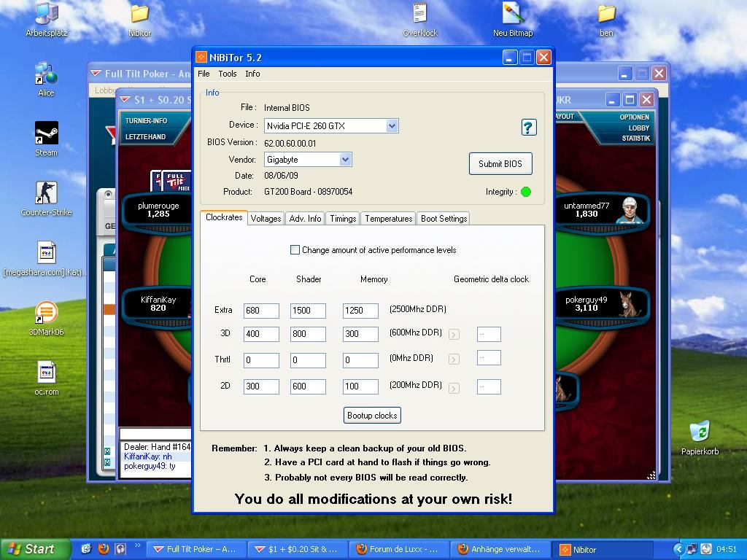Select the megashara.com file icon
This screenshot has width=747, height=560.
[46, 259]
